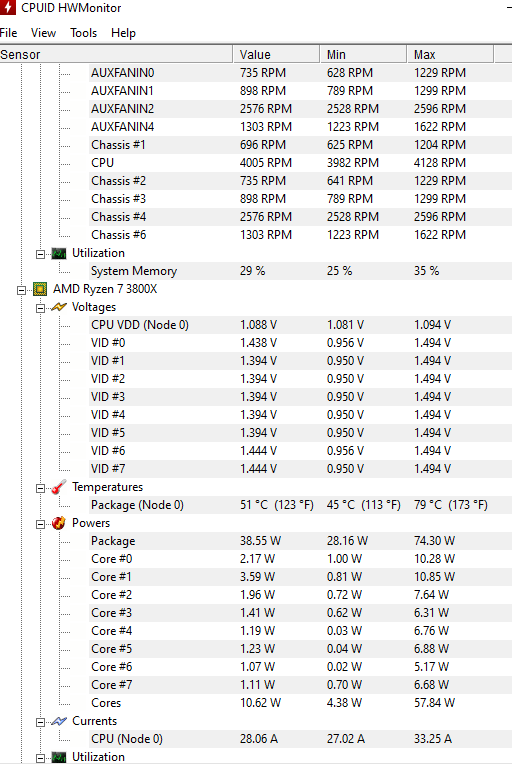Click the Utilization icon above System Memory
Viewport: 512px width, 764px height.
click(x=59, y=253)
